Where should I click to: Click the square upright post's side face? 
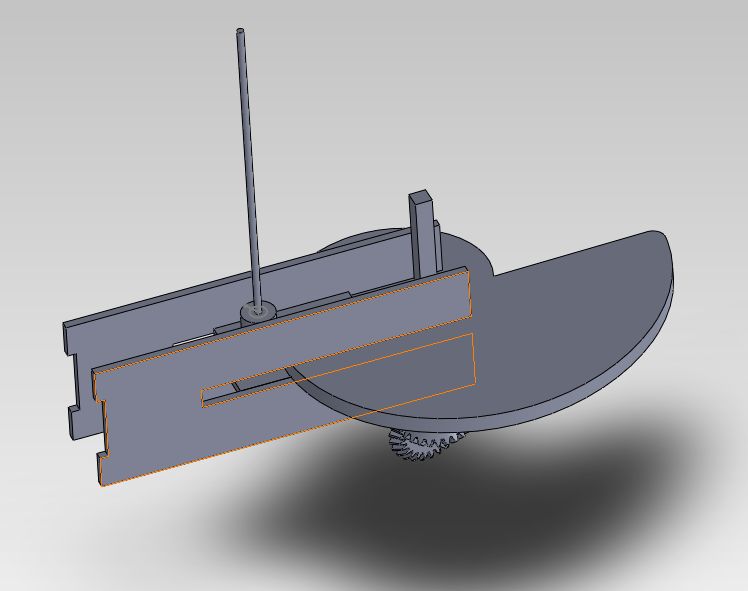coord(418,235)
